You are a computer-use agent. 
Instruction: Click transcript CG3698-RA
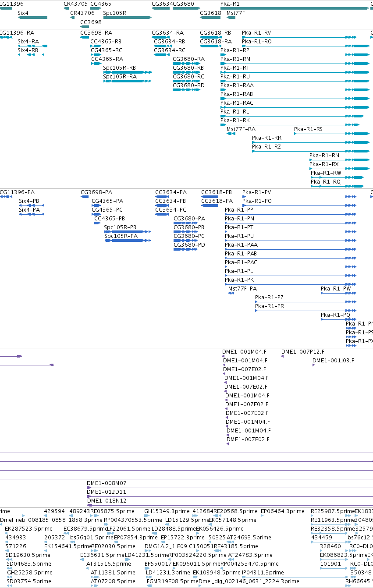pos(96,33)
